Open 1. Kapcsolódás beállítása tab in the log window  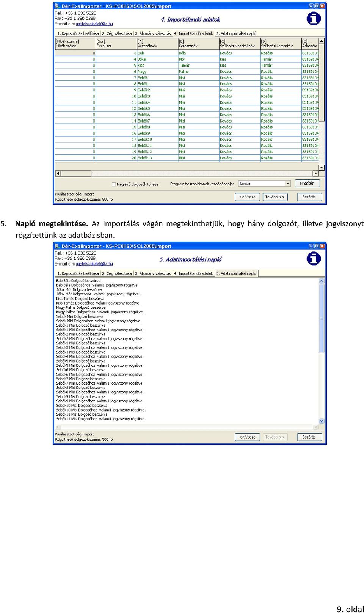click(x=78, y=273)
